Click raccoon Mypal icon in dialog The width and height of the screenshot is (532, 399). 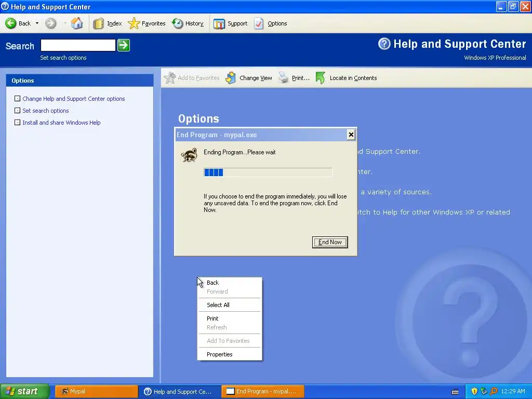189,155
